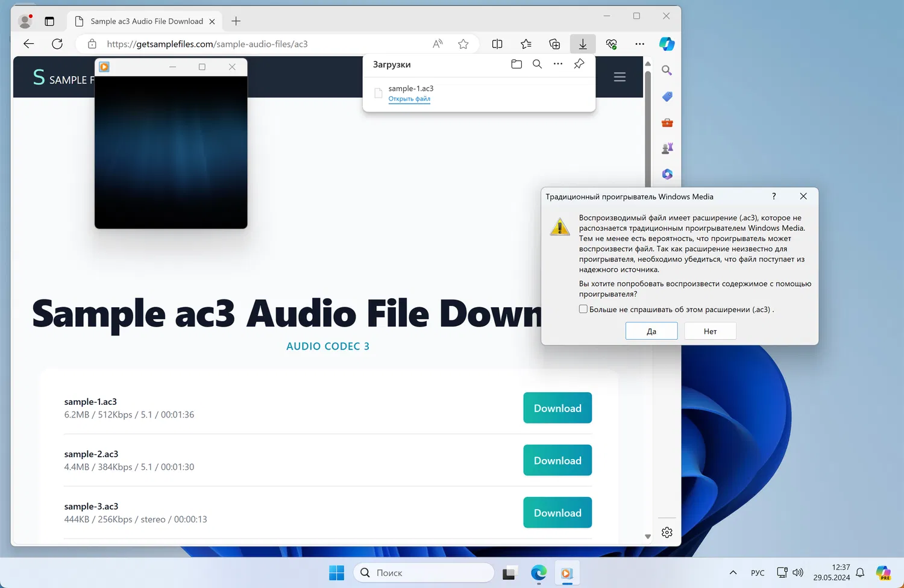
Task: Open Copilot in Edge sidebar
Action: [x=667, y=44]
